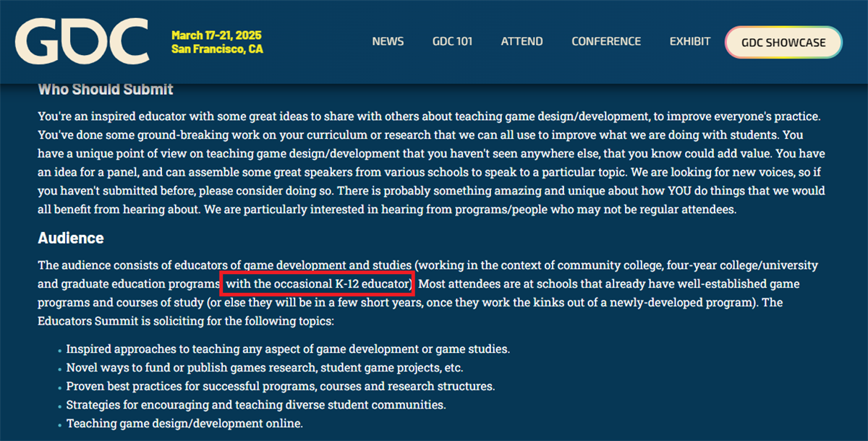Click "Teaching game design/development online" bullet
The width and height of the screenshot is (868, 441).
(x=184, y=424)
